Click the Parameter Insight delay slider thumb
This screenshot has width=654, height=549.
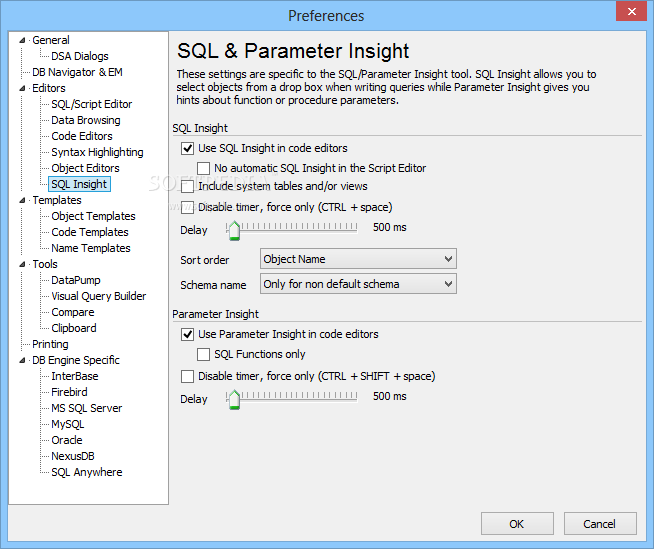(234, 400)
